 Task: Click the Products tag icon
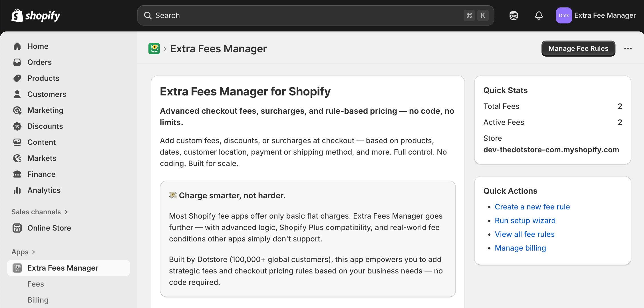(17, 78)
